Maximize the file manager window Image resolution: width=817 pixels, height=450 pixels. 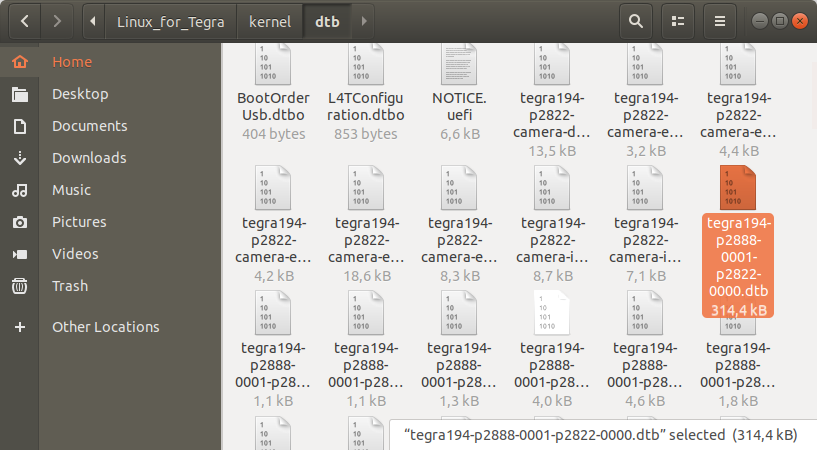pos(779,21)
